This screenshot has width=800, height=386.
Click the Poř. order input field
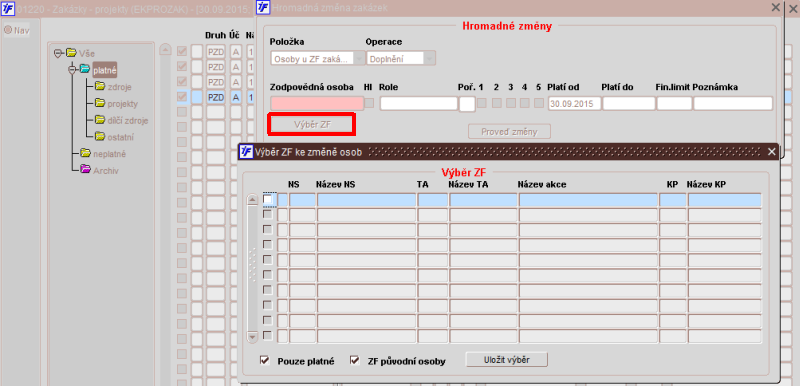pos(467,104)
